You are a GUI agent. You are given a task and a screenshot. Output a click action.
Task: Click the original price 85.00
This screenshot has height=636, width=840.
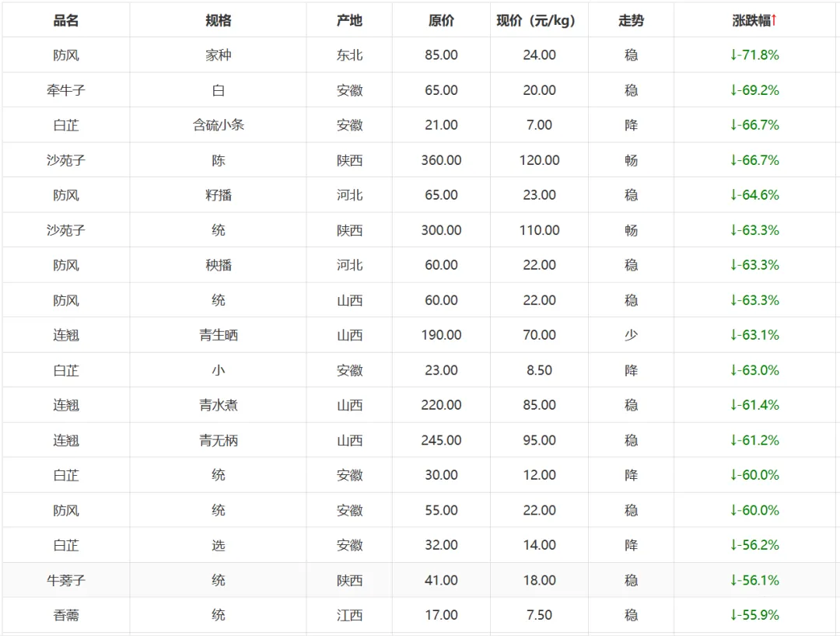click(x=441, y=55)
